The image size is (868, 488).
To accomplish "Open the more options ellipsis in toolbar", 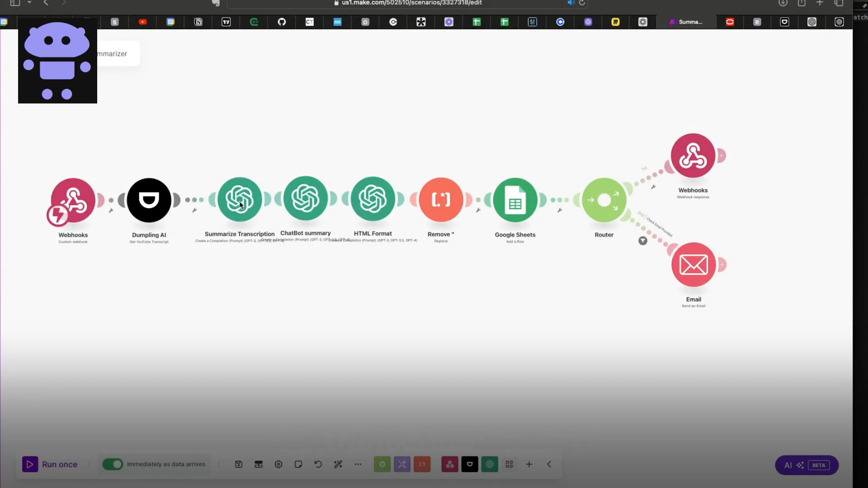I will 358,464.
